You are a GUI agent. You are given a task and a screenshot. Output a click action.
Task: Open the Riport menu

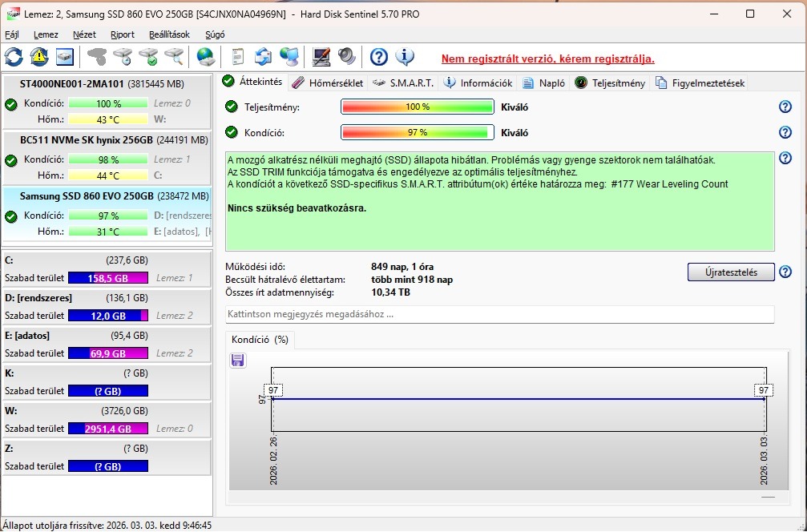[x=123, y=34]
